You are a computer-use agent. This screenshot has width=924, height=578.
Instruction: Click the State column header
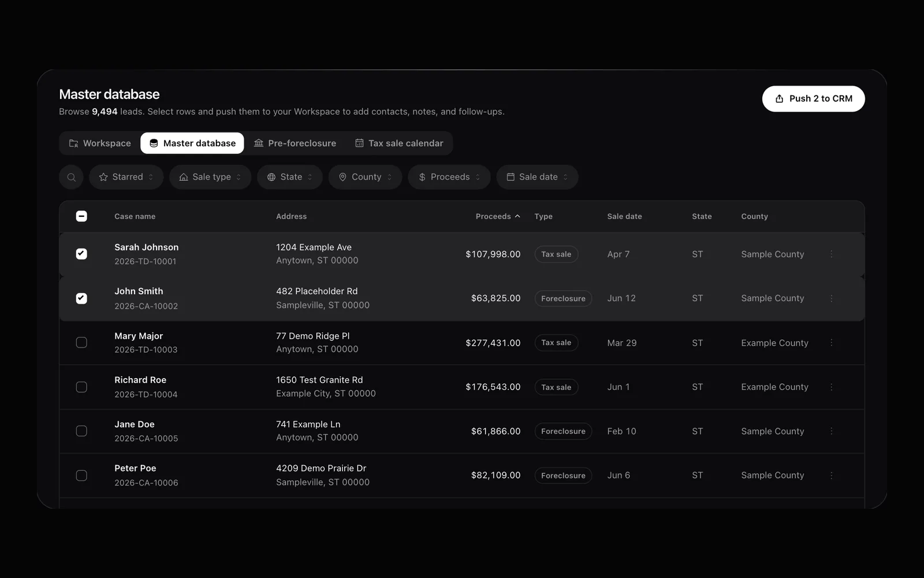(702, 216)
